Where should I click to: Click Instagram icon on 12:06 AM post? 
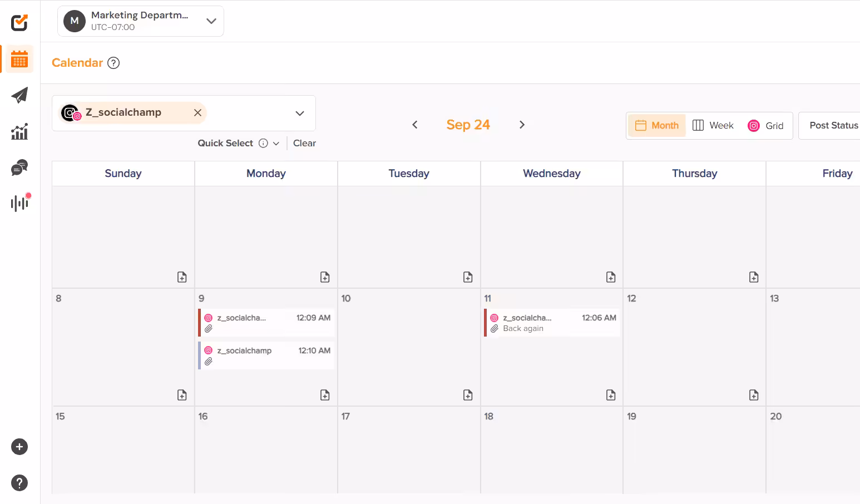tap(494, 318)
